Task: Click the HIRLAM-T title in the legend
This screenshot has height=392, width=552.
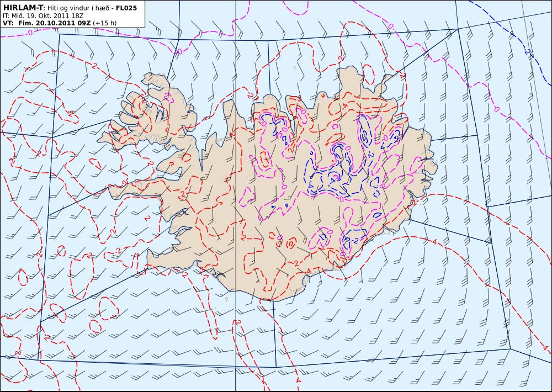Action: [x=23, y=7]
